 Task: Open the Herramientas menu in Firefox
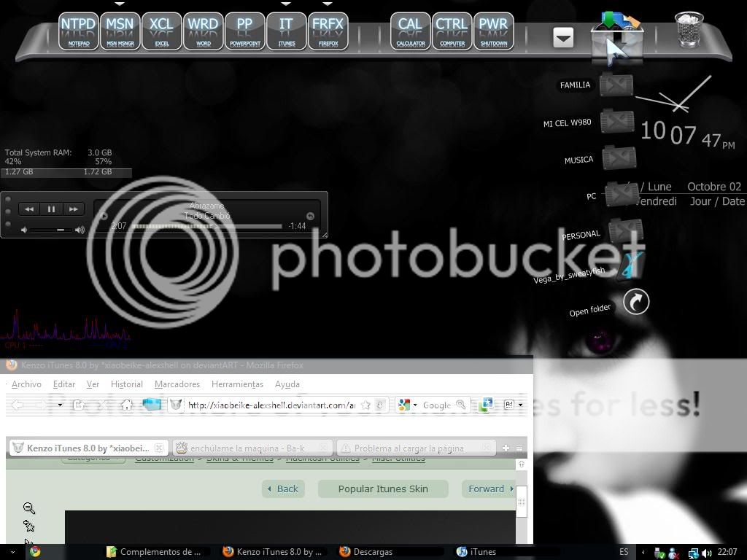tap(237, 384)
